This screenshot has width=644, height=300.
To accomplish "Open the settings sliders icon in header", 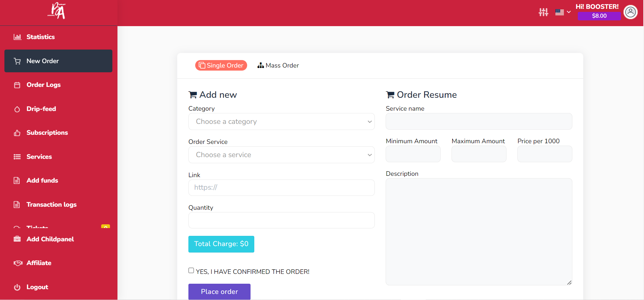I will [x=543, y=12].
